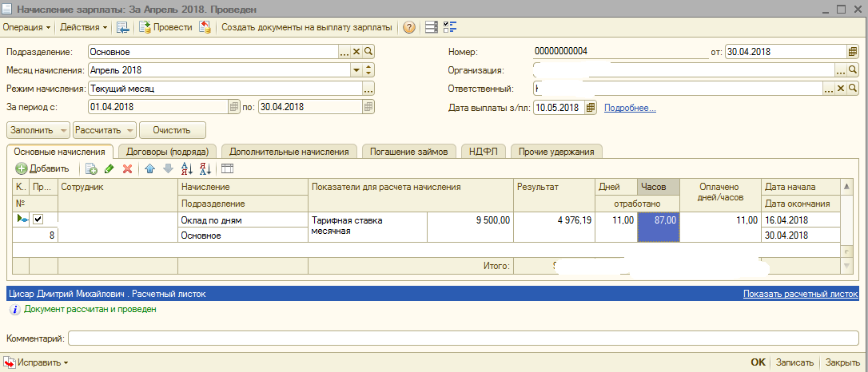Open calendar picker for the document date
This screenshot has width=868, height=372.
coord(852,52)
